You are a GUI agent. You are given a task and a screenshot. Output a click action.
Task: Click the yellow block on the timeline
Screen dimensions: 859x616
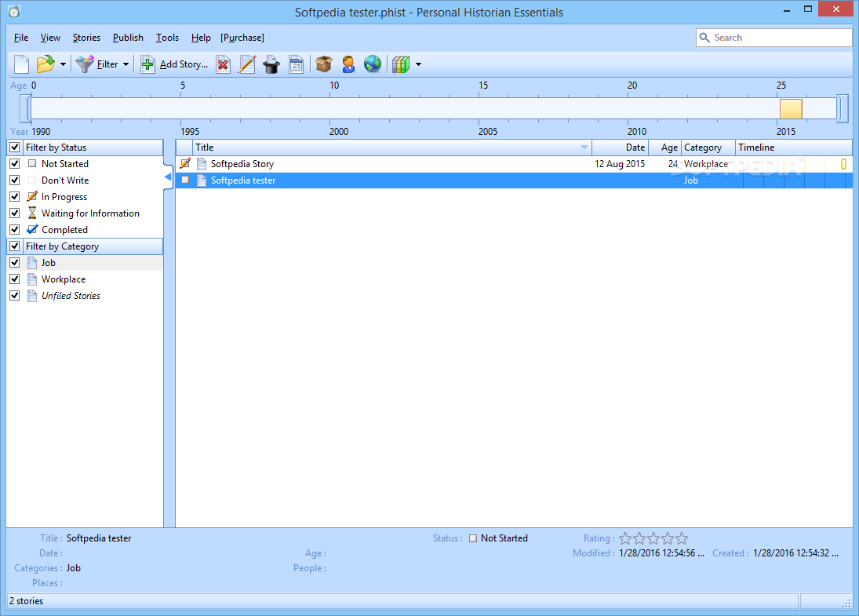click(x=791, y=109)
